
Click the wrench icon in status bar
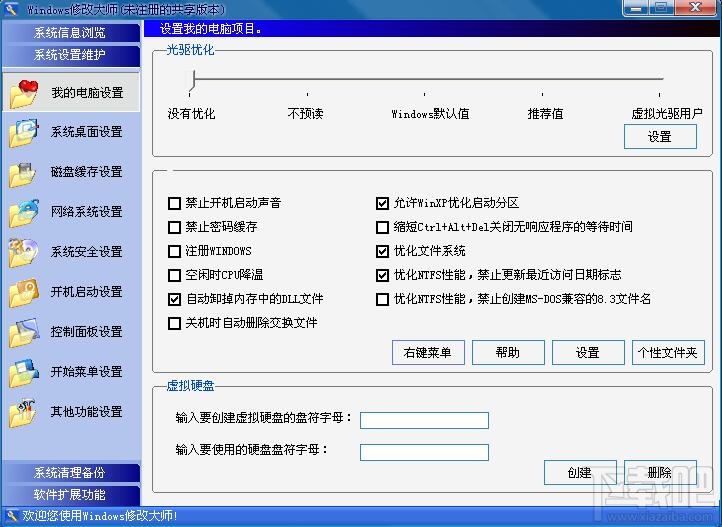pos(11,516)
